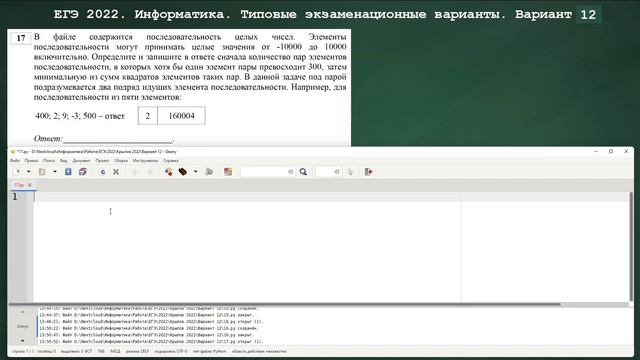Select the 13:44:37 log line in the status messages
Viewport: 640px width, 360px height.
[147, 315]
